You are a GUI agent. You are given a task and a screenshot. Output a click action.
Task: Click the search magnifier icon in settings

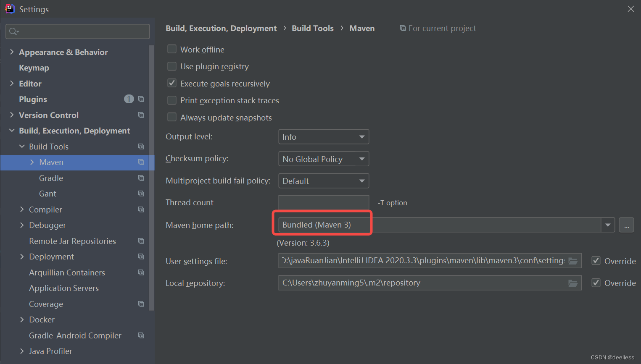click(x=13, y=31)
